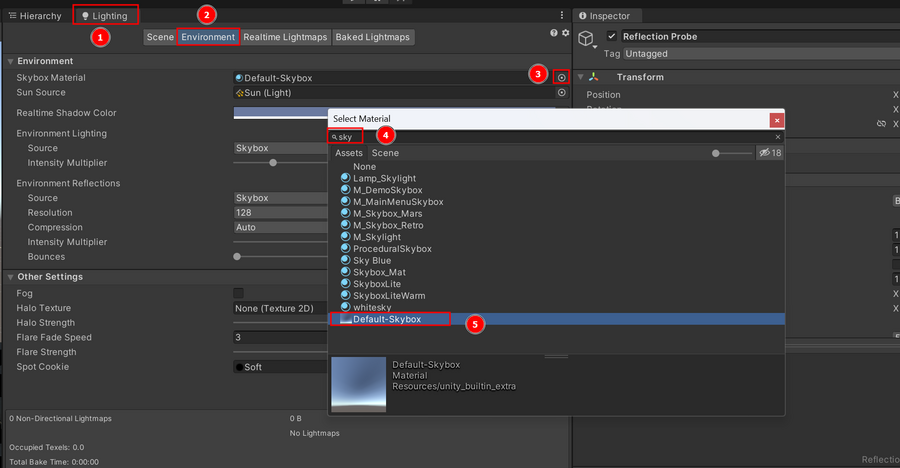
Task: Switch to the Lighting tab
Action: tap(105, 16)
